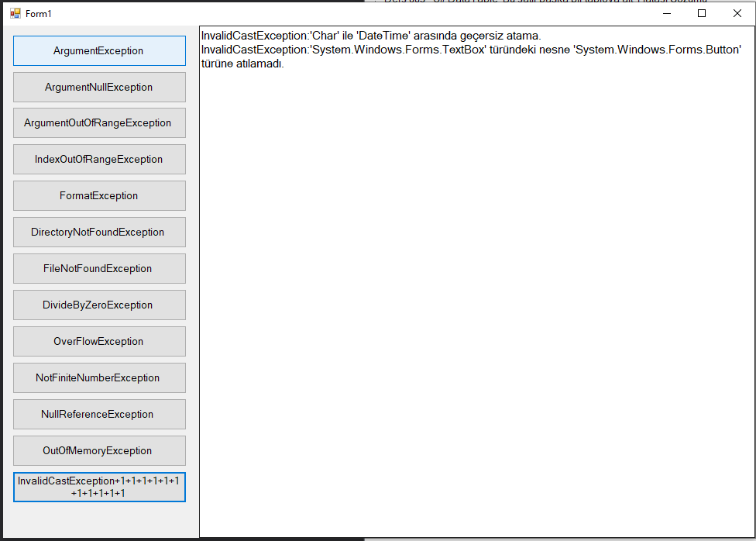This screenshot has width=756, height=541.
Task: Click the InvalidCastException+1+1 button
Action: 99,487
